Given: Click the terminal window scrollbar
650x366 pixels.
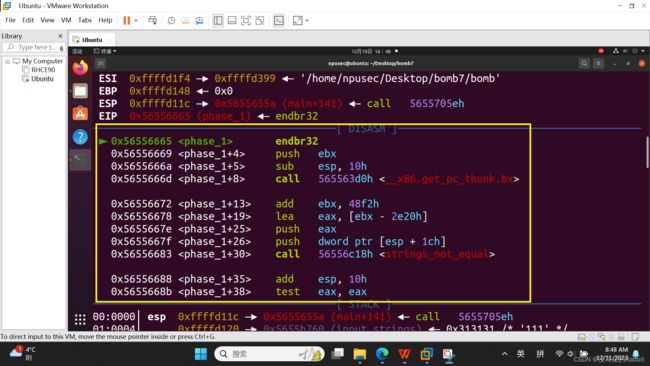Looking at the screenshot, I should pos(647,152).
